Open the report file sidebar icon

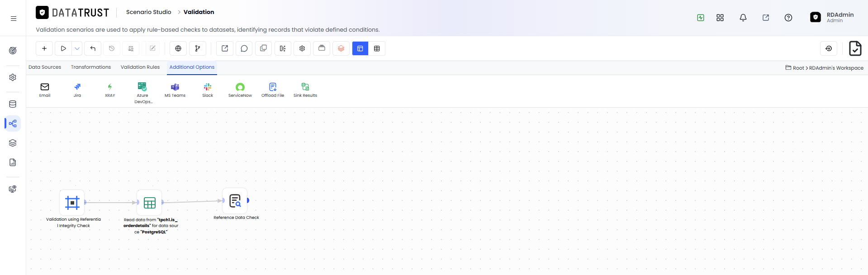coord(13,162)
